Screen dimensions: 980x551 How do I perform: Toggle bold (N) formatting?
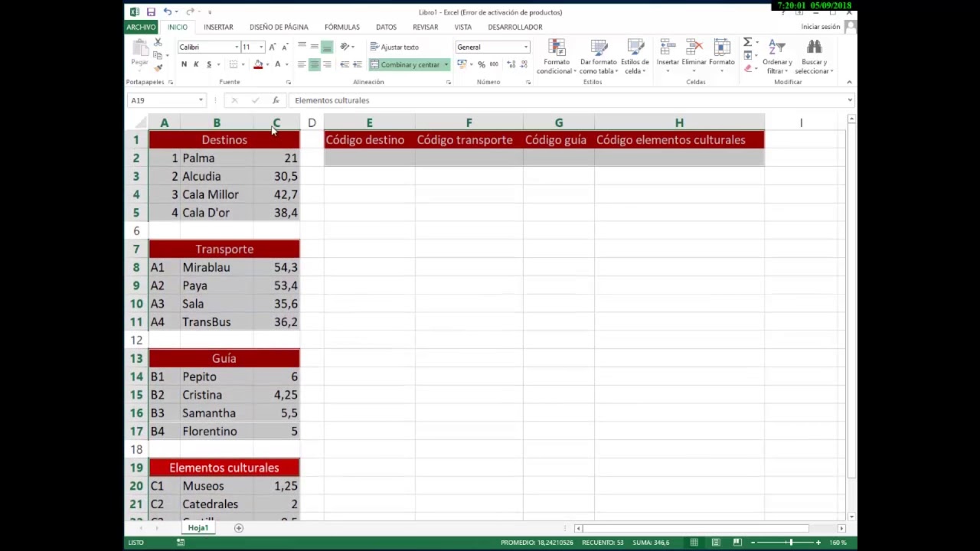[x=184, y=64]
